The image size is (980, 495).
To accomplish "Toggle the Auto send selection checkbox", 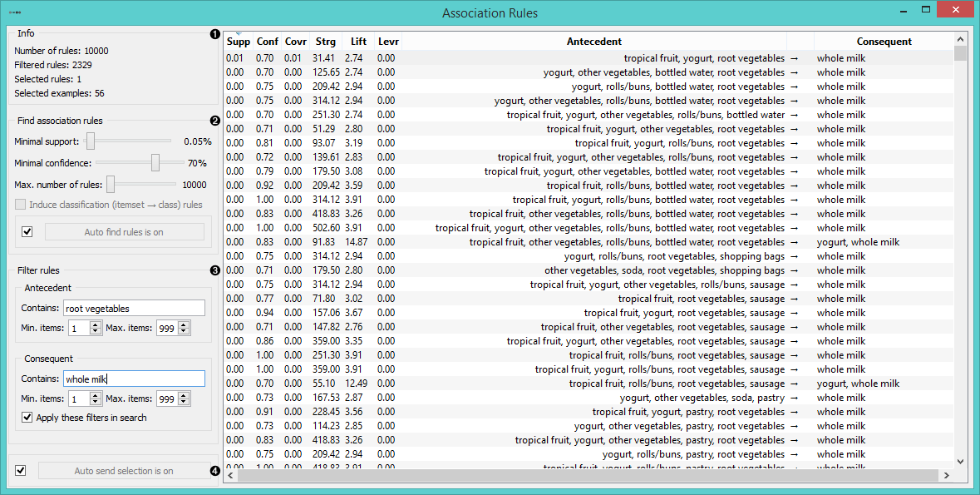I will [x=21, y=470].
